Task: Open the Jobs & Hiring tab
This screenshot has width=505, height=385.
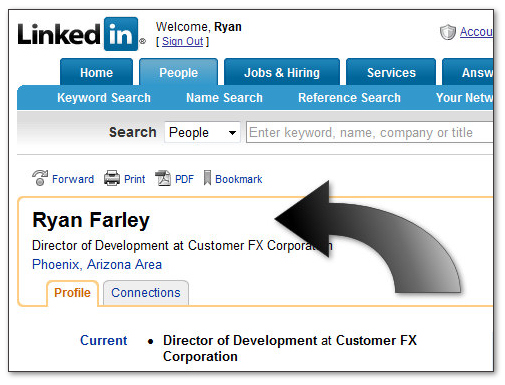Action: coord(282,72)
